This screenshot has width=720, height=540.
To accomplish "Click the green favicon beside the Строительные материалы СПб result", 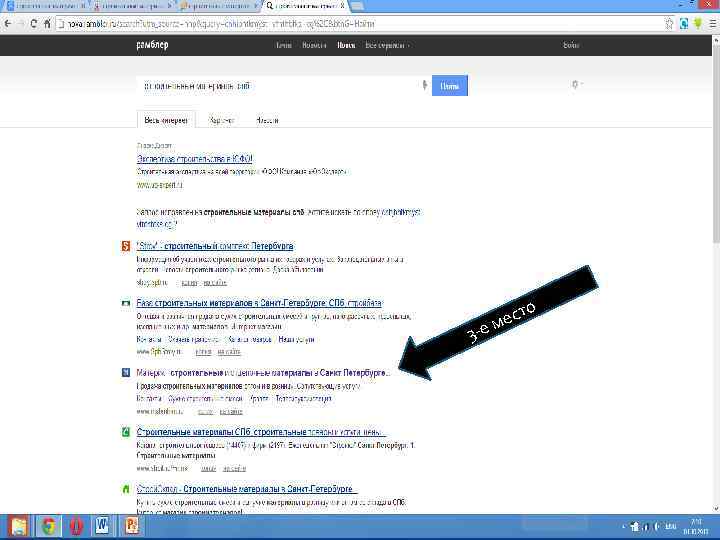I will 126,432.
